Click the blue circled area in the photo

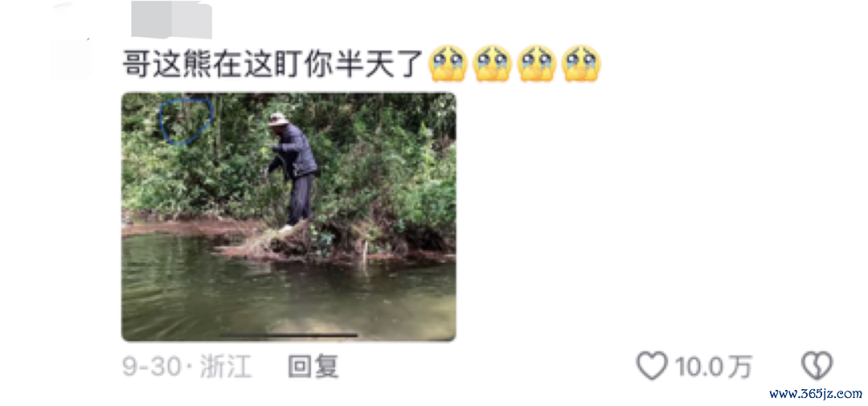pos(186,121)
